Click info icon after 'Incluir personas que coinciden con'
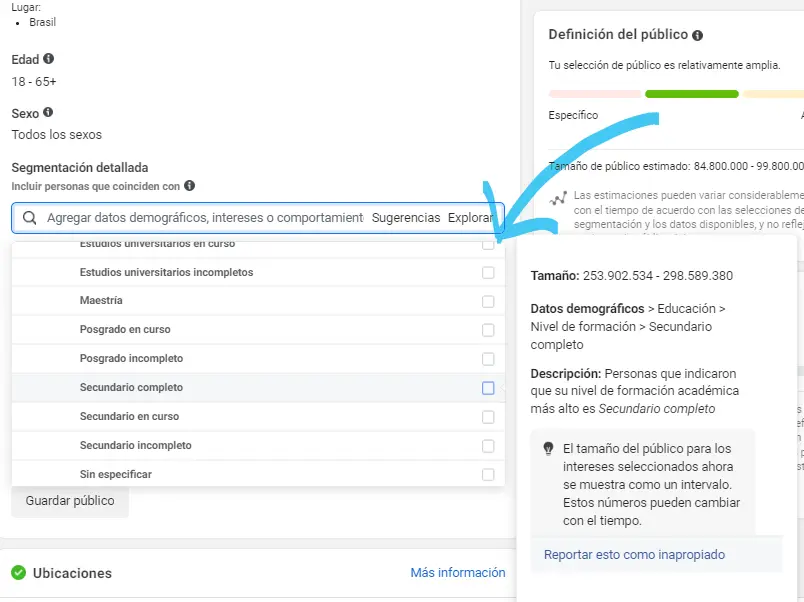 coord(189,186)
